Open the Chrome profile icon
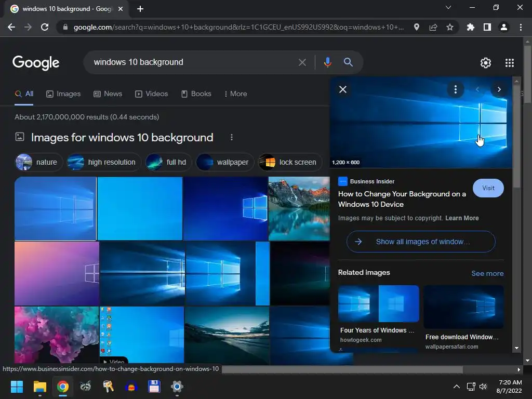Image resolution: width=532 pixels, height=399 pixels. tap(504, 27)
